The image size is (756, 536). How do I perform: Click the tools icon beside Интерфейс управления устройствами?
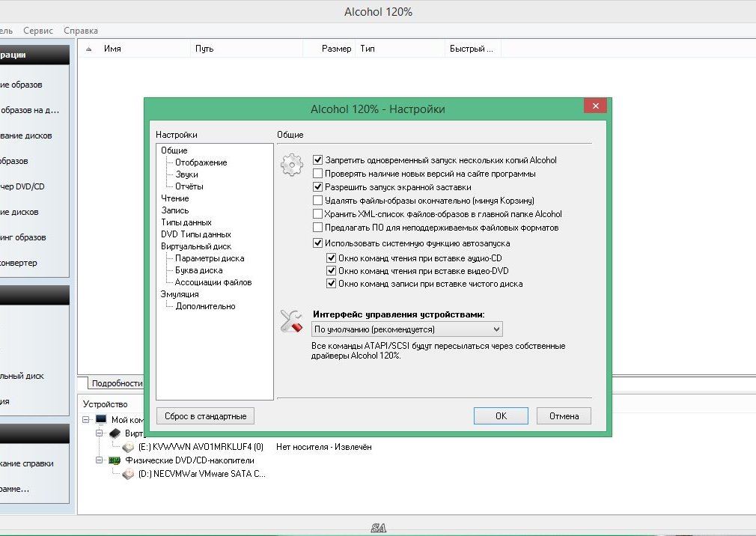pos(292,321)
